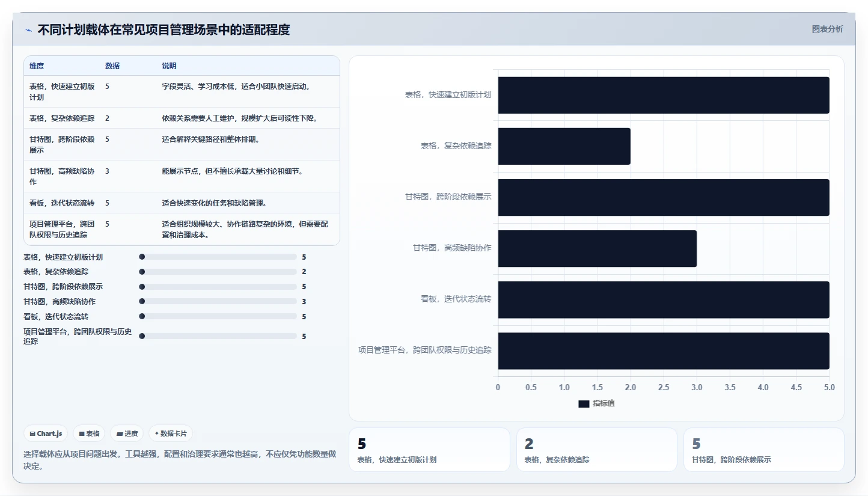Click table cell 甘特图，跨阶段依赖展示

coord(62,144)
